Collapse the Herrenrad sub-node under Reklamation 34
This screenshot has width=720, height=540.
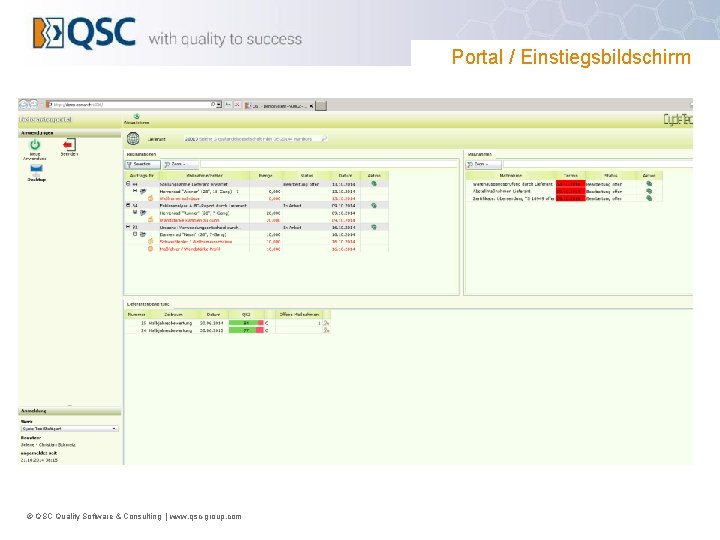coord(135,212)
